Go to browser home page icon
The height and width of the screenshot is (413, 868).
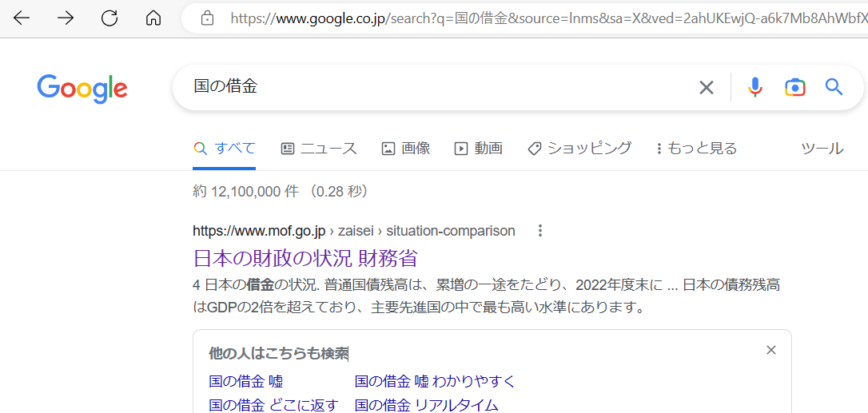point(153,18)
